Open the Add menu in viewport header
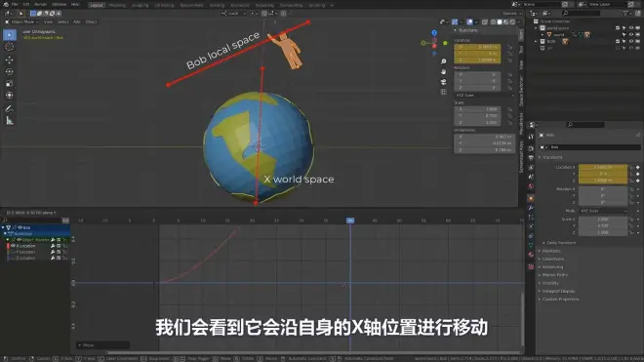 [x=77, y=21]
